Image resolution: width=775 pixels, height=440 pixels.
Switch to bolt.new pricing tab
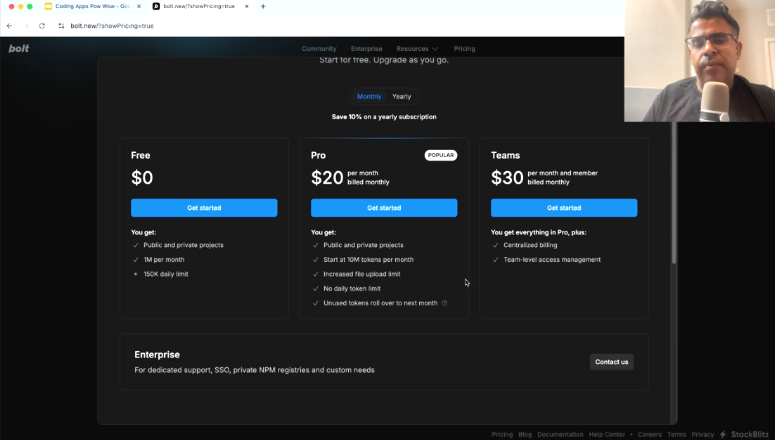(199, 6)
